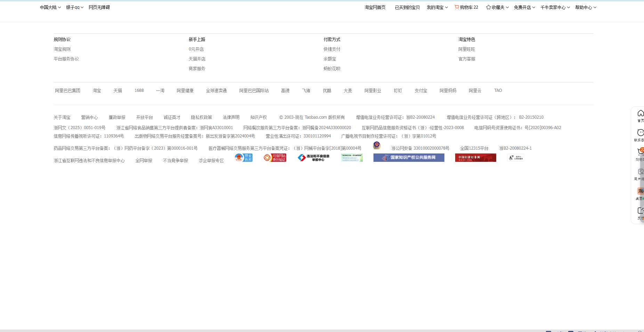644x332 pixels.
Task: Open the 国家知识产权公共服务网 banner
Action: point(409,158)
